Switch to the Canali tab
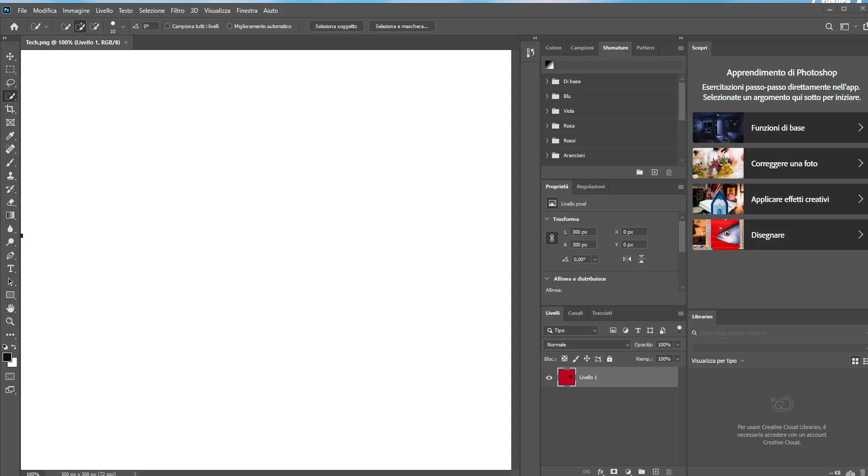Image resolution: width=868 pixels, height=476 pixels. pyautogui.click(x=575, y=313)
